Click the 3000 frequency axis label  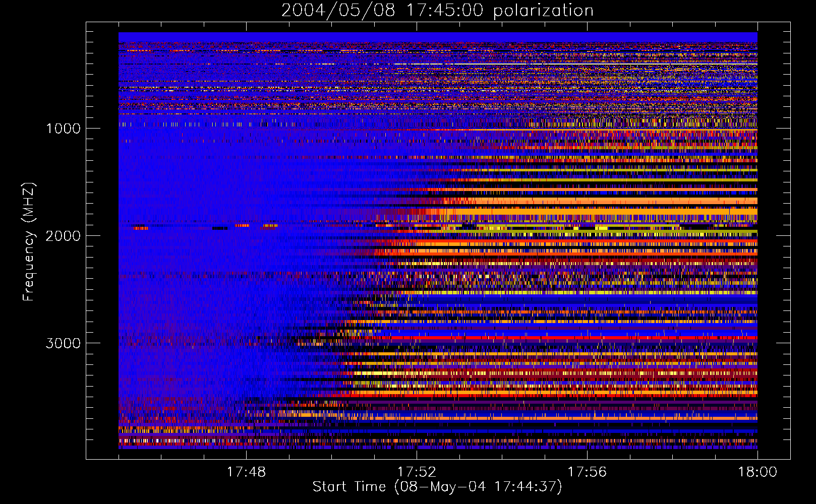point(63,343)
